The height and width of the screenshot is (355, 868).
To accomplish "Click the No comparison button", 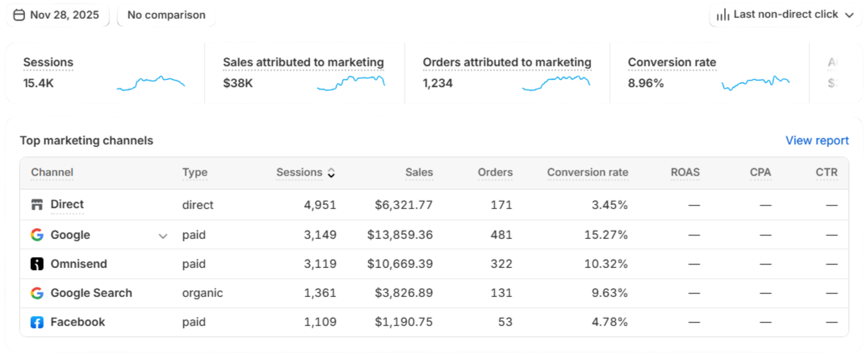I will (x=166, y=15).
